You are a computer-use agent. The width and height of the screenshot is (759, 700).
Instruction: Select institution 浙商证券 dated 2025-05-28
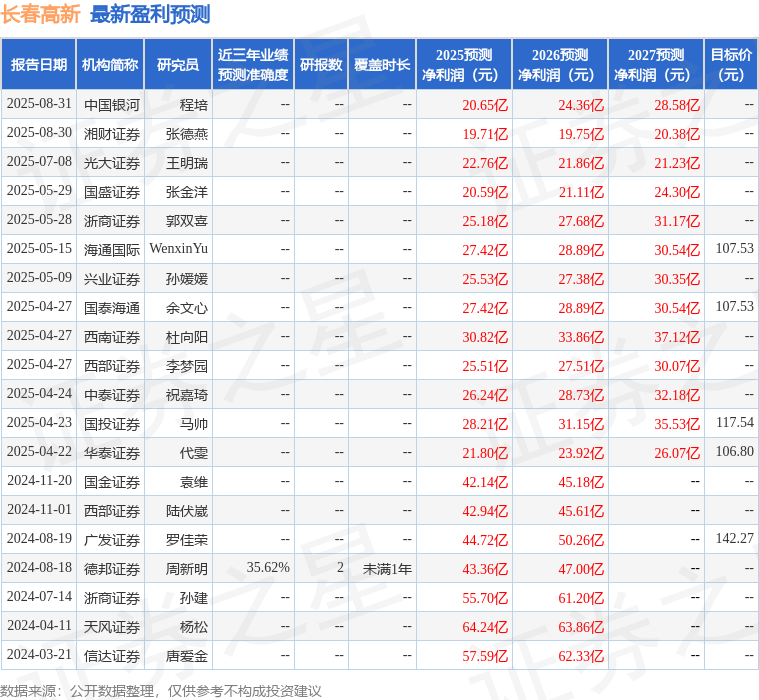112,221
